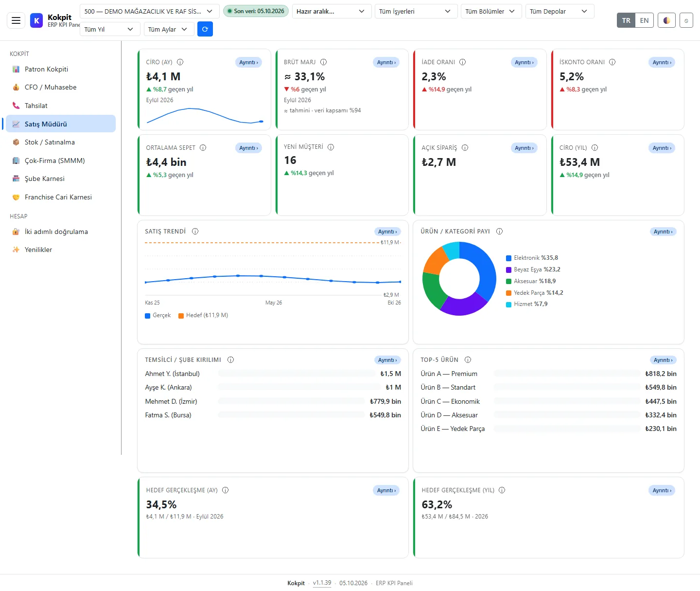This screenshot has width=700, height=591.
Task: Navigate to Stok / Satınalma
Action: (x=61, y=142)
